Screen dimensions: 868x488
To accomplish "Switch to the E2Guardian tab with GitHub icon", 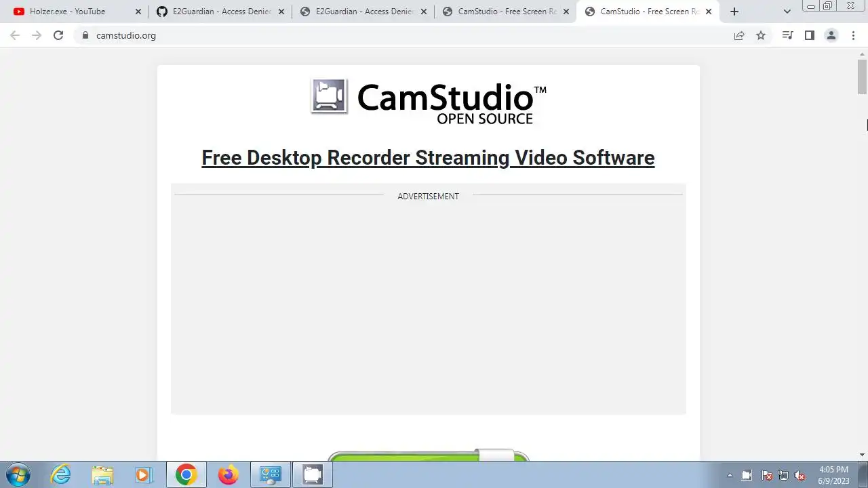I will (x=220, y=12).
